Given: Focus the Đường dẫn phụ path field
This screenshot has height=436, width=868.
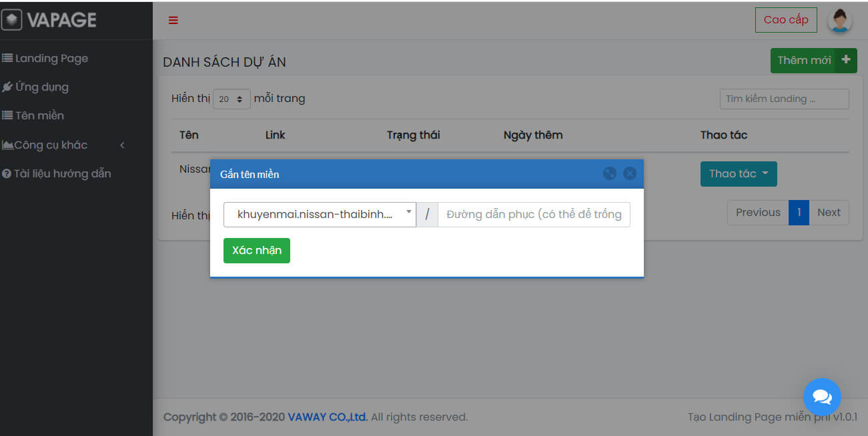Looking at the screenshot, I should tap(534, 215).
